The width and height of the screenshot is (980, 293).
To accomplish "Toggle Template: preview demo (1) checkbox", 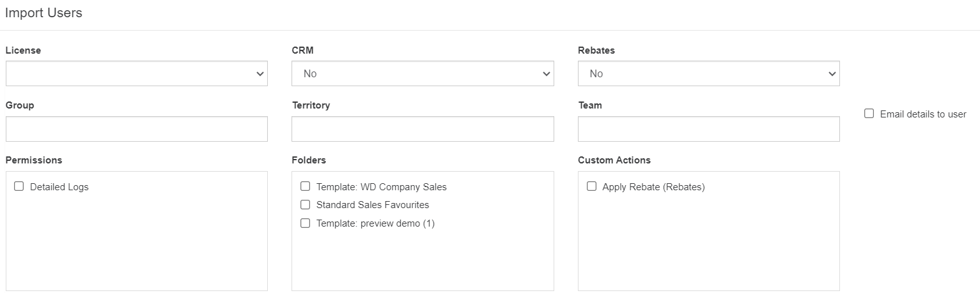I will [x=306, y=223].
